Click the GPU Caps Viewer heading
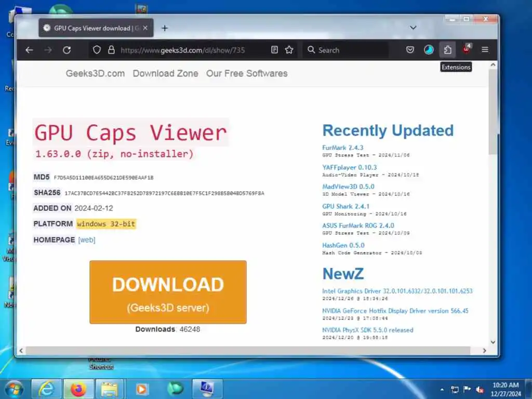532x399 pixels. tap(130, 132)
